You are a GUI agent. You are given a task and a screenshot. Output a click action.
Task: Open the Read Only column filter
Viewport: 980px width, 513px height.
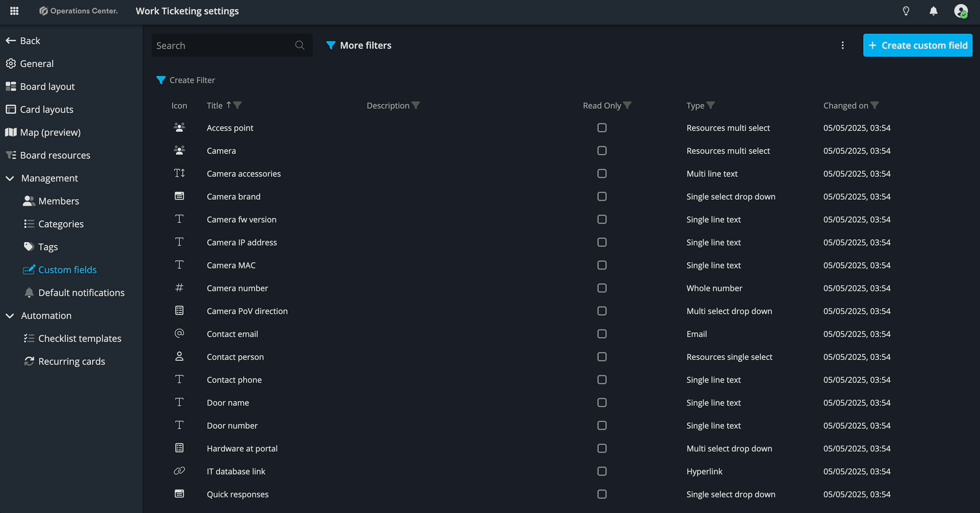click(x=628, y=105)
